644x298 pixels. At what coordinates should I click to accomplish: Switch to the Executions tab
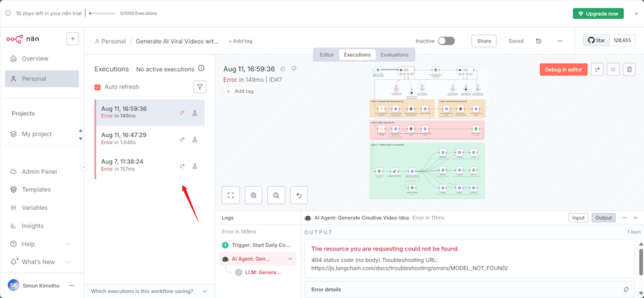coord(357,55)
